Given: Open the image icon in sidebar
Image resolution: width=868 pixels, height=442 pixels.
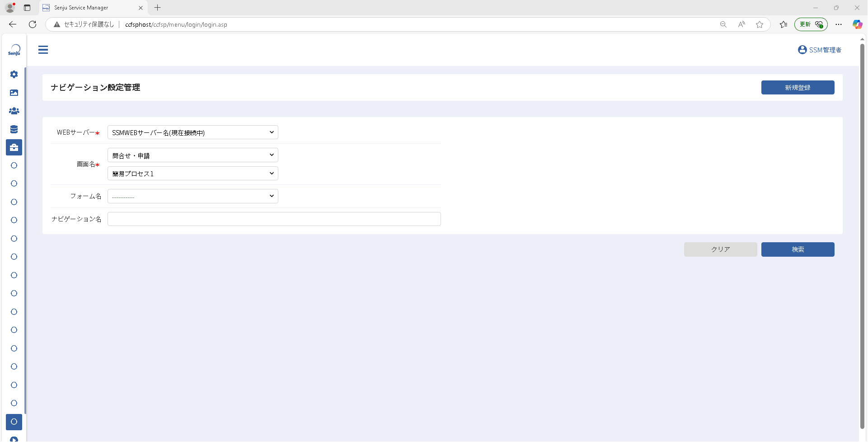Looking at the screenshot, I should tap(14, 93).
